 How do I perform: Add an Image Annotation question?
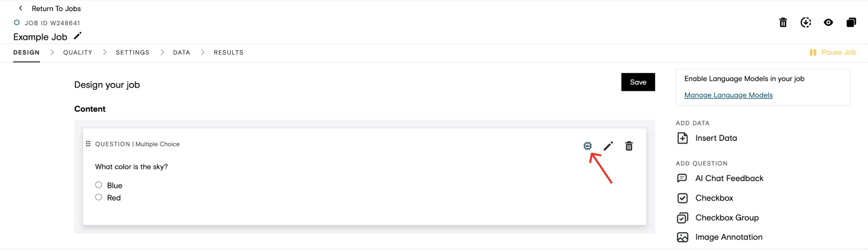pyautogui.click(x=720, y=237)
